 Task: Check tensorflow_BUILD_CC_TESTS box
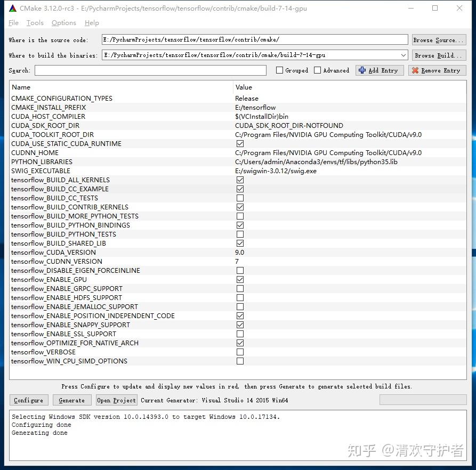(x=240, y=198)
